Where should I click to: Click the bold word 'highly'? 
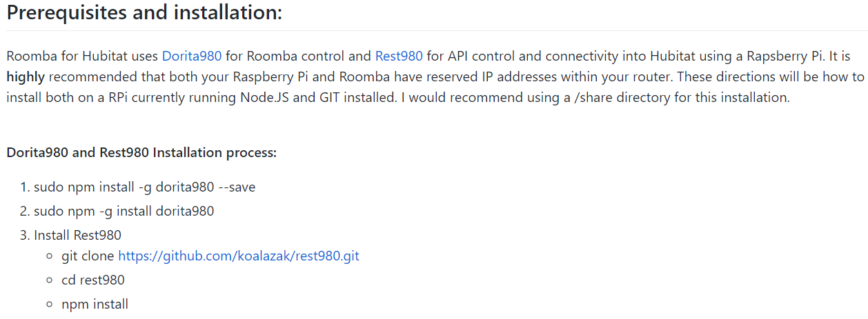point(26,76)
